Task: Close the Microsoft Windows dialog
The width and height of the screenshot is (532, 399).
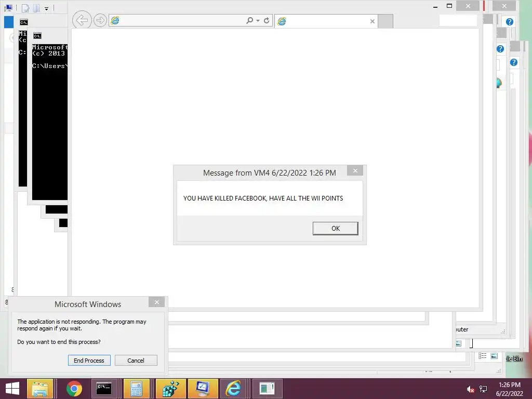Action: 156,302
